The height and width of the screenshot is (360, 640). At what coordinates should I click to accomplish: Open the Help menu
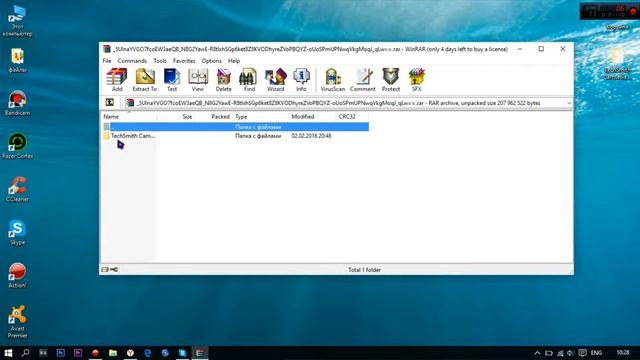(234, 61)
